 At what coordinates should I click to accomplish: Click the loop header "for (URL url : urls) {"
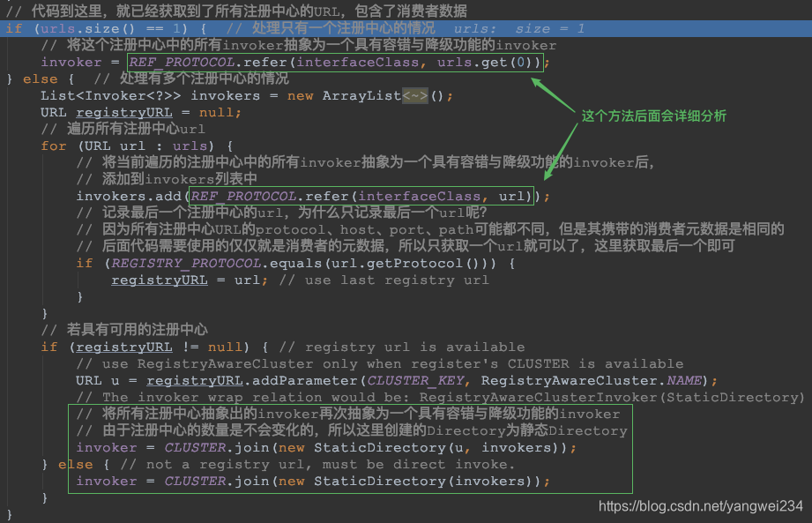pyautogui.click(x=137, y=146)
